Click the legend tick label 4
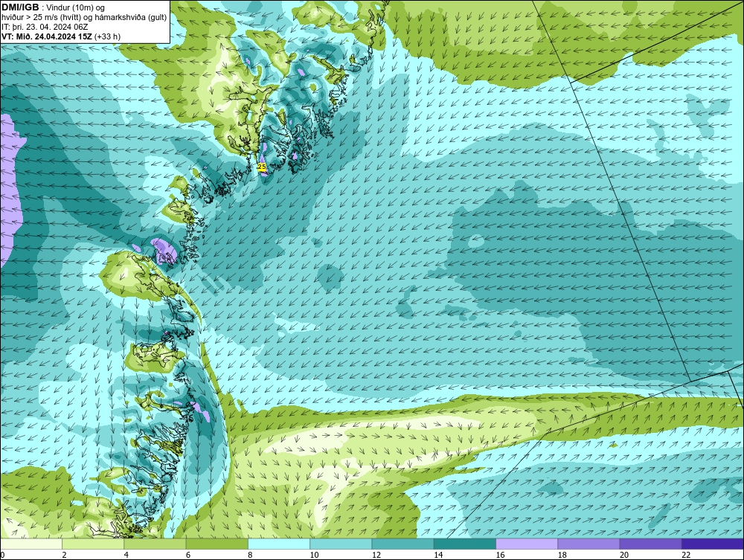The width and height of the screenshot is (744, 560). pyautogui.click(x=126, y=556)
